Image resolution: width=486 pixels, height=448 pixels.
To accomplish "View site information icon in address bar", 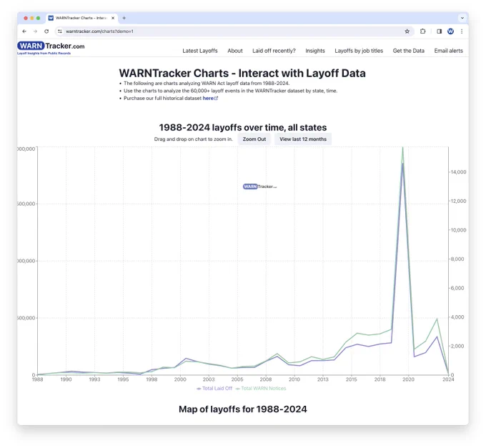I will click(x=60, y=31).
